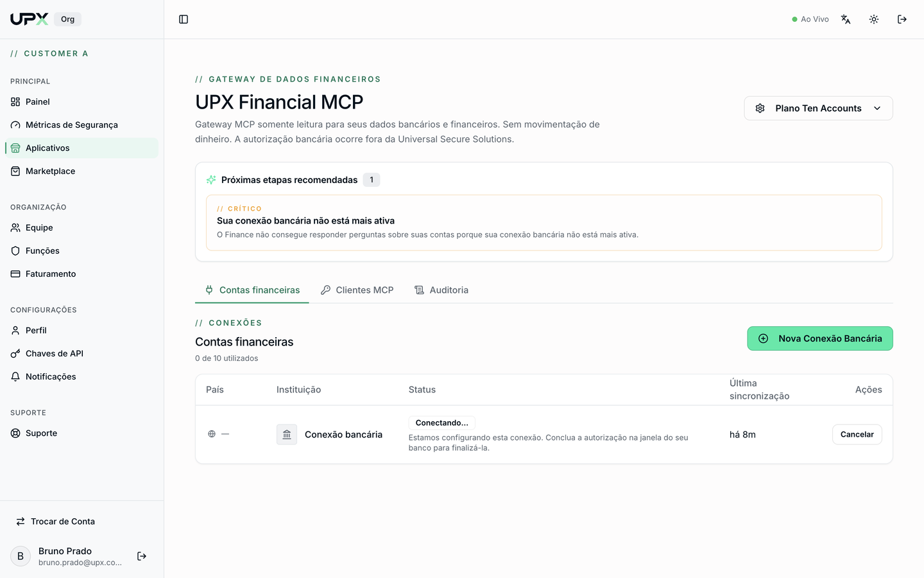Screen dimensions: 924x578
Task: Click the 'Conexão bancária' institution name
Action: point(343,435)
